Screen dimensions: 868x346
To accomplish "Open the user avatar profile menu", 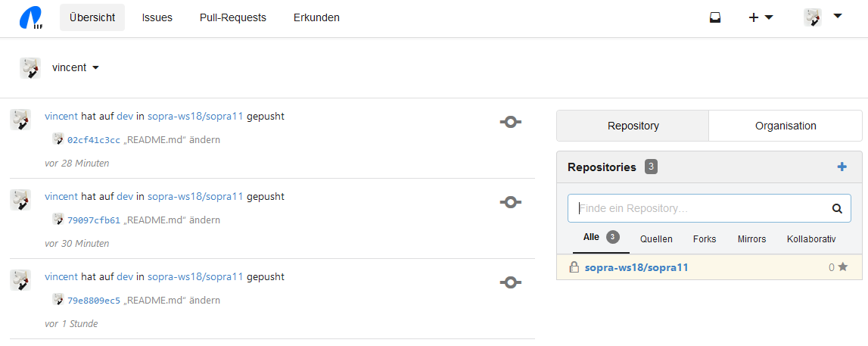I will coord(823,17).
